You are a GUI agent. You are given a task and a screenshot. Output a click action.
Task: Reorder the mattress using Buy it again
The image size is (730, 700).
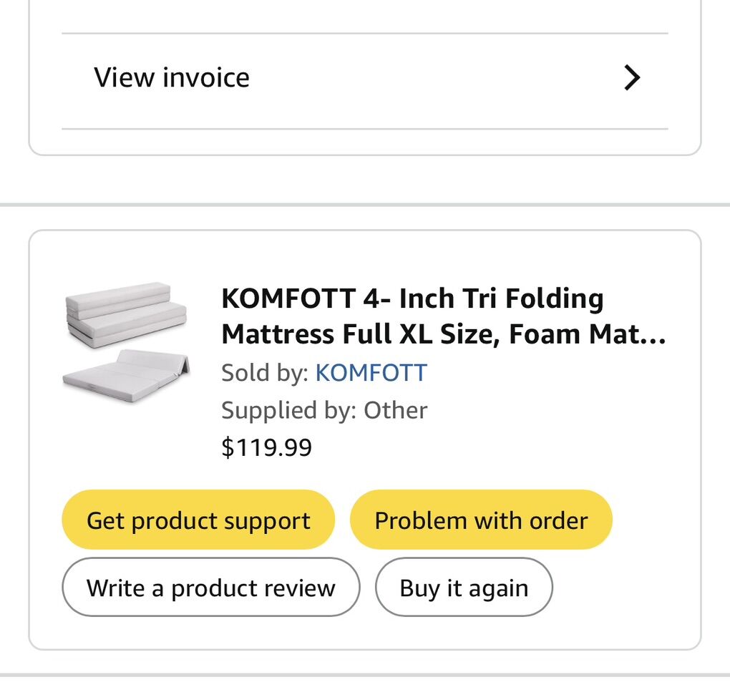pos(464,587)
